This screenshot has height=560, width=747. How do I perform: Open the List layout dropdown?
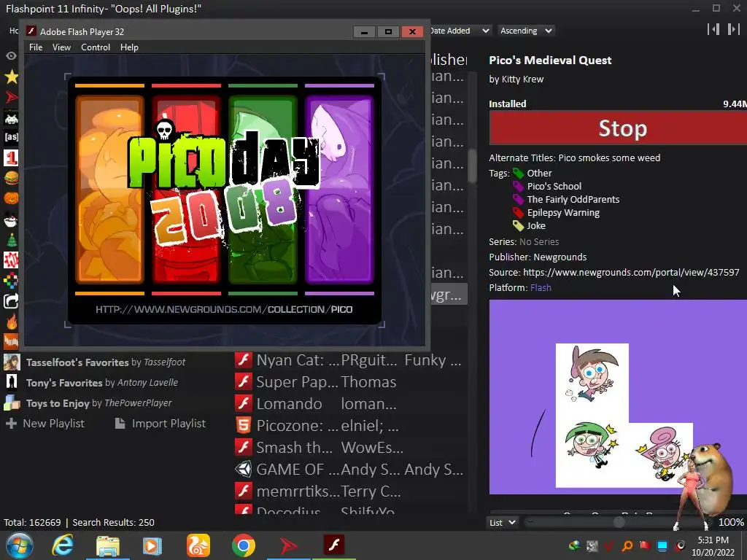coord(503,522)
